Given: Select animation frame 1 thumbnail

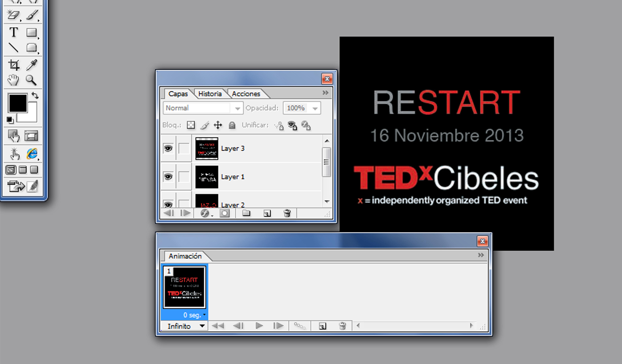Looking at the screenshot, I should pos(184,287).
